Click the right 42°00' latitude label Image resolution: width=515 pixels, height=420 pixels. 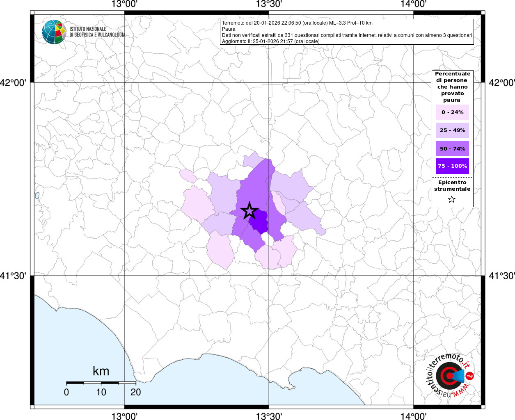coord(502,83)
